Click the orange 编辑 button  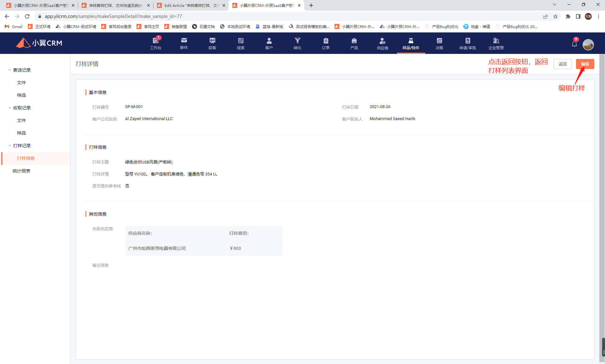pyautogui.click(x=585, y=64)
